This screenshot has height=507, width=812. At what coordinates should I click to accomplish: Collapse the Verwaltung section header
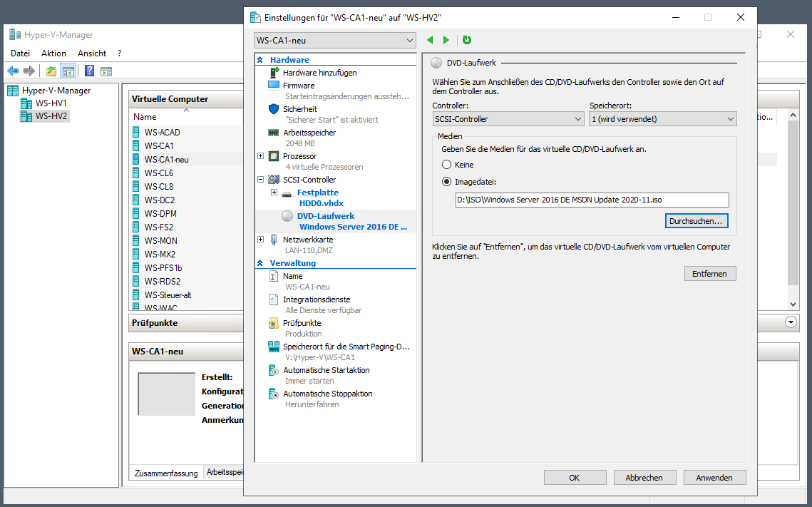260,263
